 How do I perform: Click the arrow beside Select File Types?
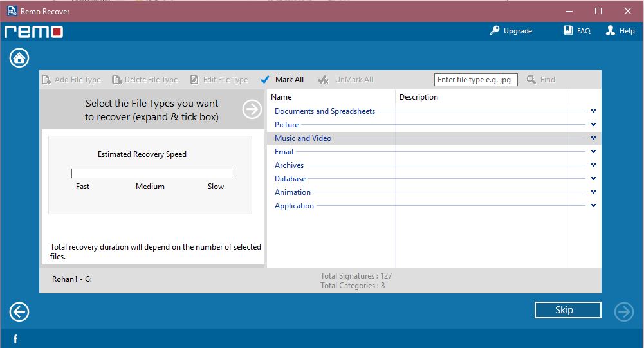click(x=252, y=109)
